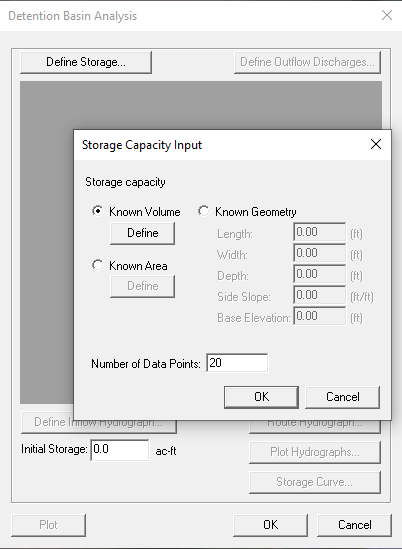The width and height of the screenshot is (402, 549).
Task: Click the Depth input field
Action: [x=319, y=274]
